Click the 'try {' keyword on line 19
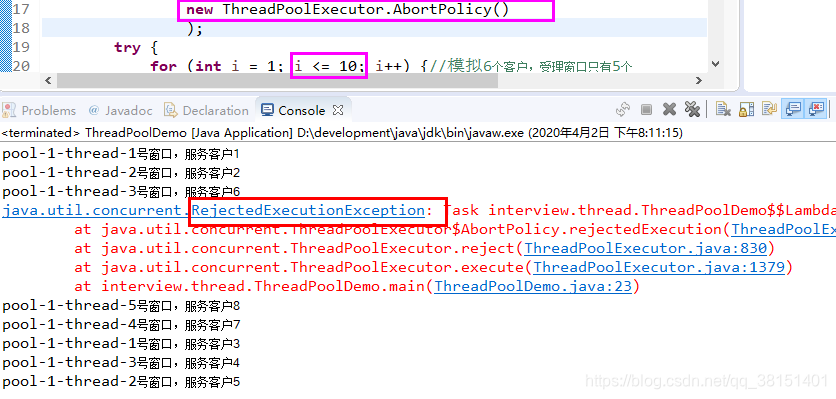Image resolution: width=836 pixels, height=399 pixels. (x=136, y=47)
